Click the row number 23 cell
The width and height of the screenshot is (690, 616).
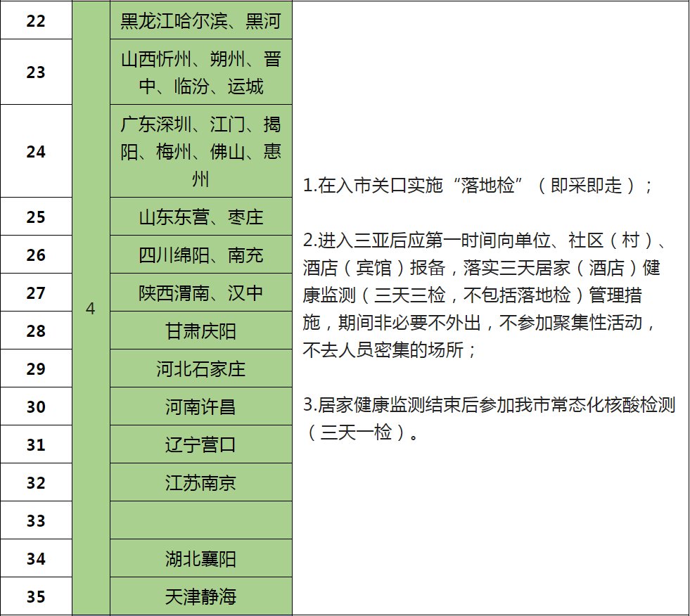(x=36, y=72)
